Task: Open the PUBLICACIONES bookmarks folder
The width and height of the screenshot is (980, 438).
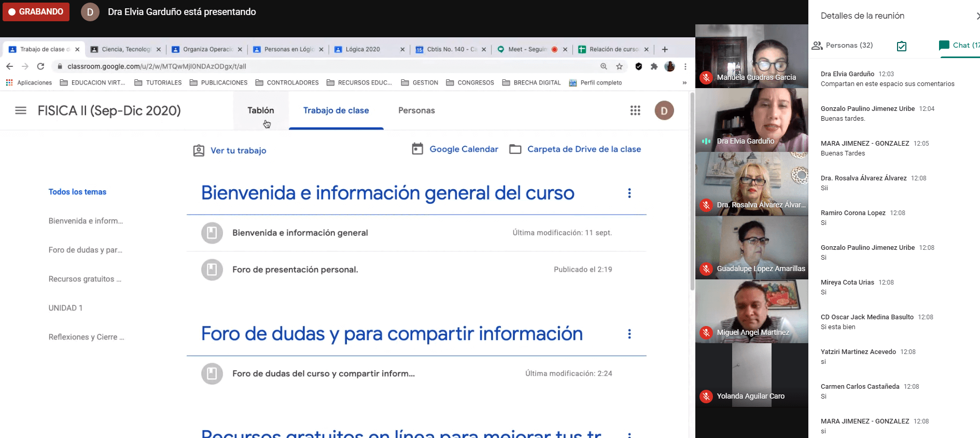Action: click(x=219, y=82)
